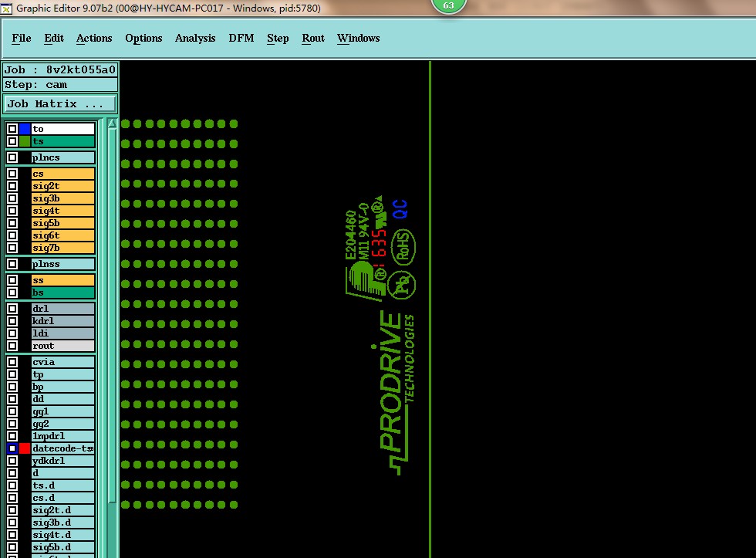Viewport: 756px width, 558px height.
Task: Select the 'bs' layer row
Action: click(62, 293)
